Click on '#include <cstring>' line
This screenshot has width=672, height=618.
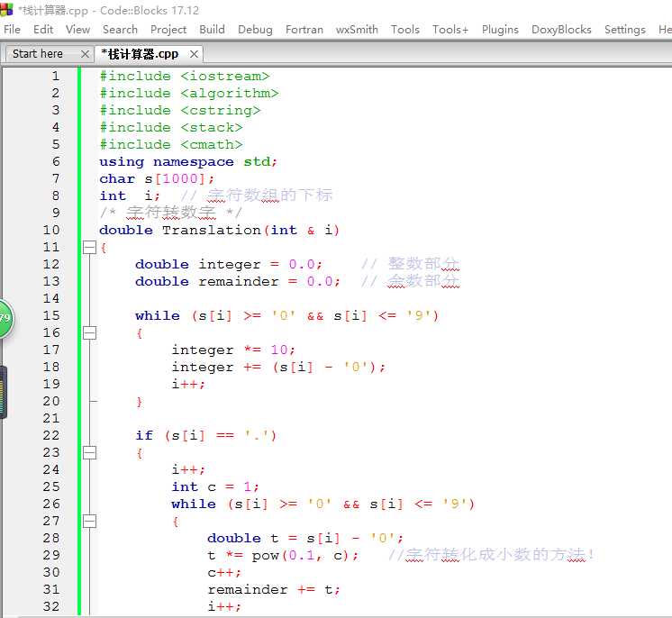(x=180, y=111)
